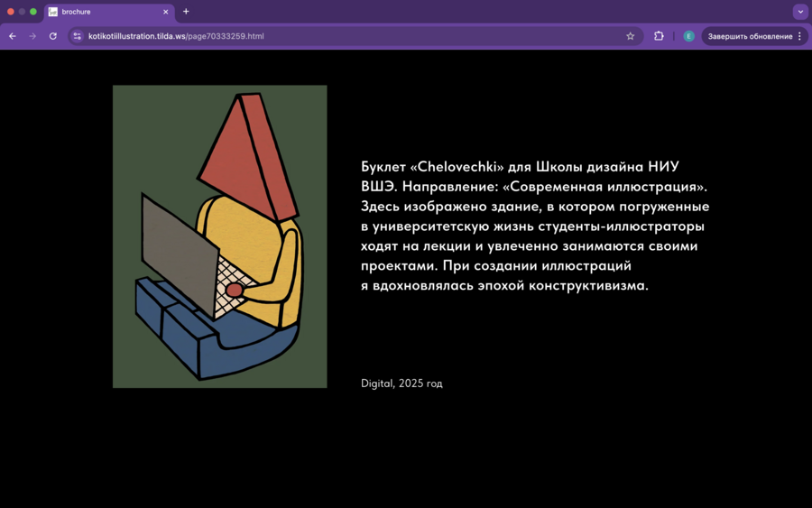
Task: Reload the brochure page
Action: point(53,36)
